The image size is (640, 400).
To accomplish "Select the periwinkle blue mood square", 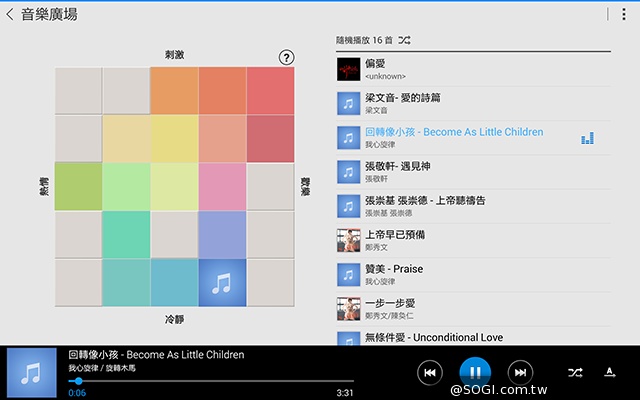I will pyautogui.click(x=222, y=235).
